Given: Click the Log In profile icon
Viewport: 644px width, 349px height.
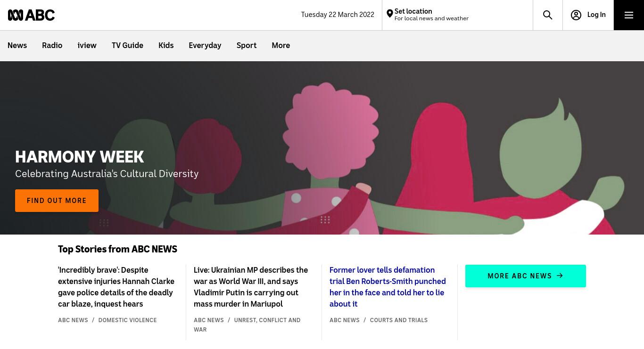Looking at the screenshot, I should tap(576, 15).
